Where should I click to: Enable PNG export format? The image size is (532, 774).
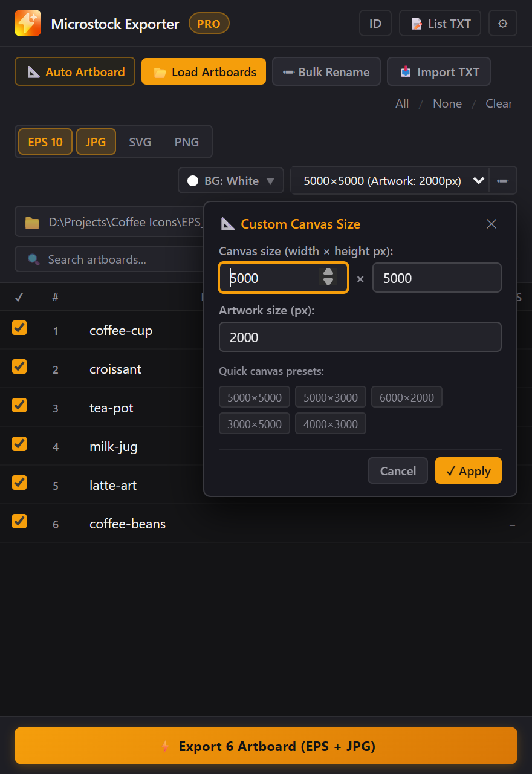pos(187,142)
